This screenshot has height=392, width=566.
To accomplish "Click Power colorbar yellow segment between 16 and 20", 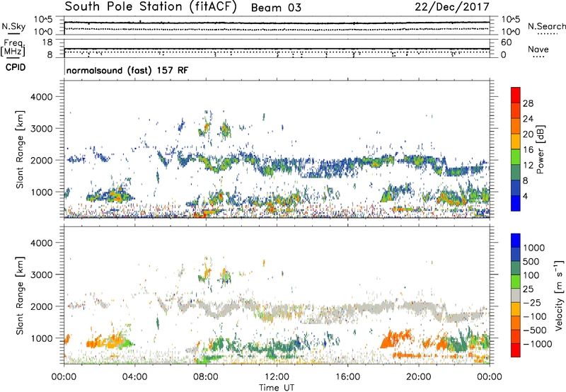I will pos(516,142).
